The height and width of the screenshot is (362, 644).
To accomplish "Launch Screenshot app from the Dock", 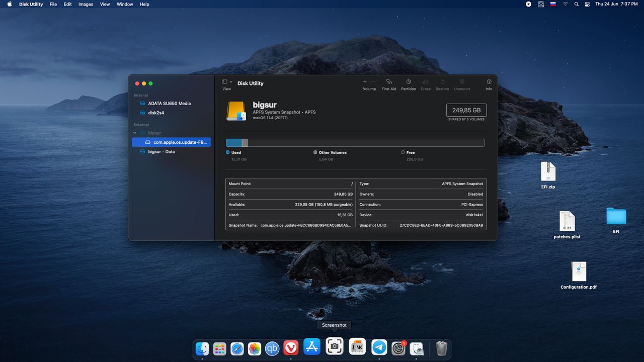I will 335,346.
